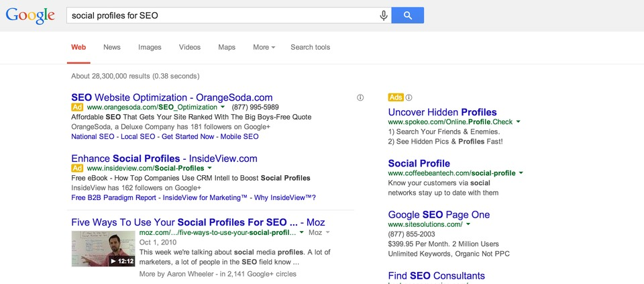Switch to the Images tab
644x284 pixels.
(x=150, y=47)
